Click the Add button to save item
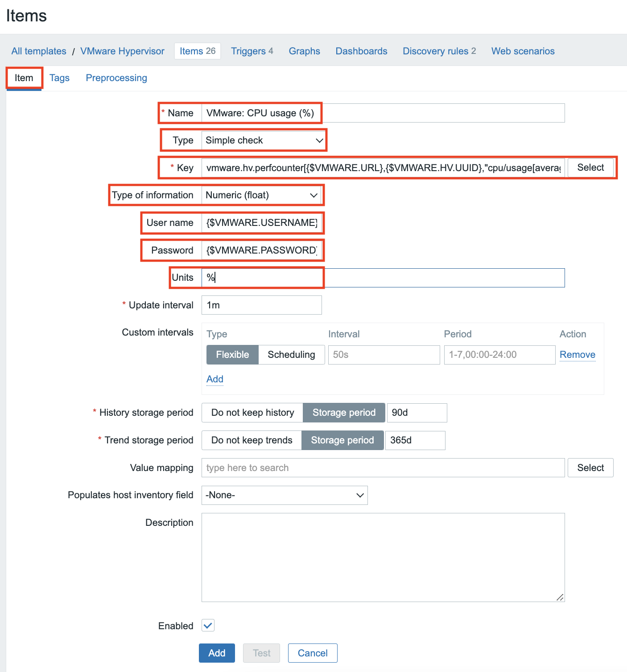The image size is (627, 672). (x=217, y=653)
